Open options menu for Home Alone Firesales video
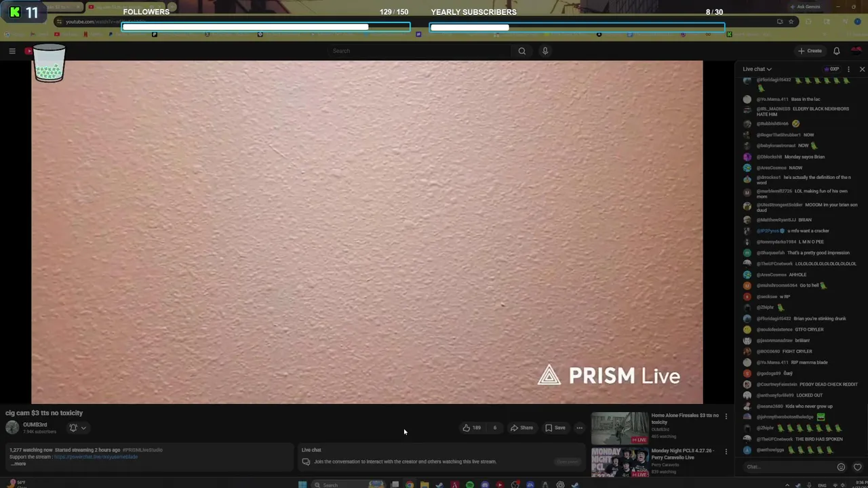This screenshot has width=868, height=488. (x=726, y=416)
